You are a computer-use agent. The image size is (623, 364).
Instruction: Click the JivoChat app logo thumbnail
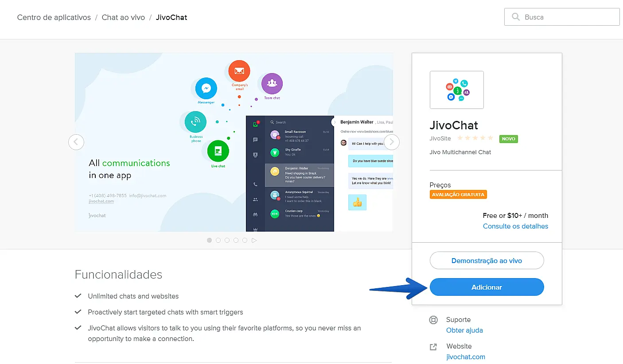[x=456, y=90]
